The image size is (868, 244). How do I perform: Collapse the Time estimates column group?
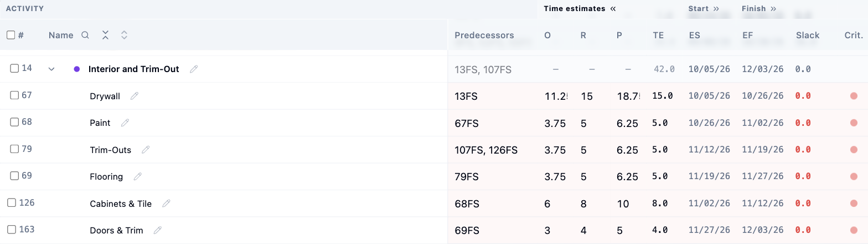[x=613, y=8]
